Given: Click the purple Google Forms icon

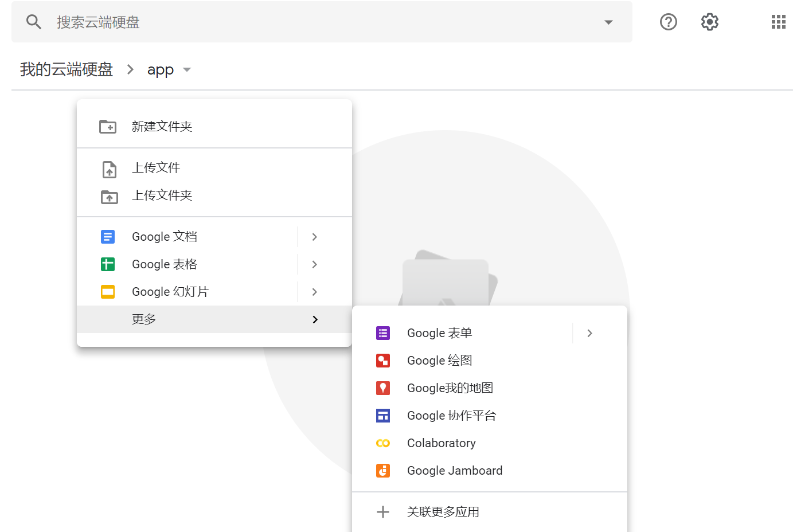Looking at the screenshot, I should tap(383, 333).
